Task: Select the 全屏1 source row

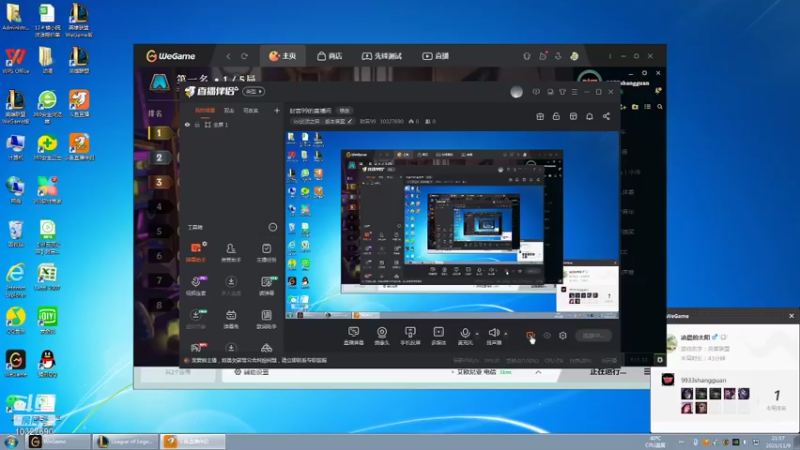Action: pyautogui.click(x=232, y=124)
